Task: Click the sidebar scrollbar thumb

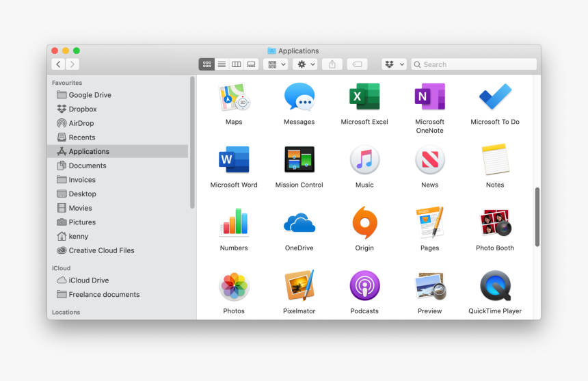Action: [192, 142]
